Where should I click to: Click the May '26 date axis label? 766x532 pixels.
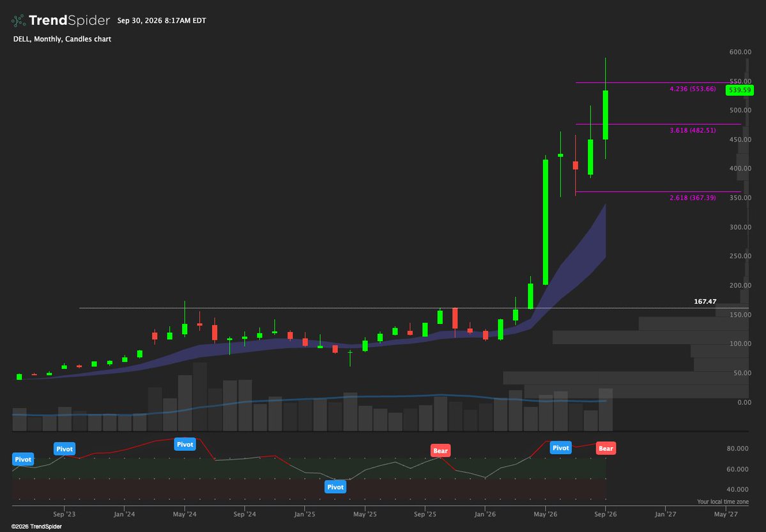545,514
